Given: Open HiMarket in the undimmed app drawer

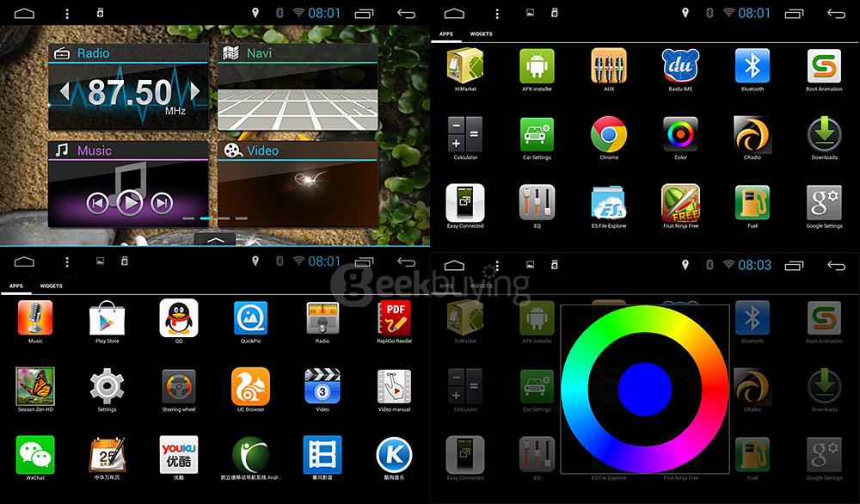Looking at the screenshot, I should tap(465, 66).
